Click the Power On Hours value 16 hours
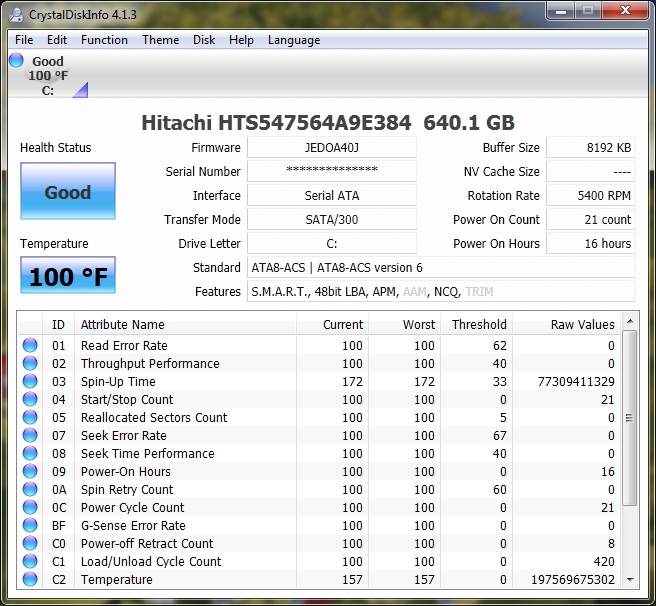This screenshot has width=656, height=606. [591, 243]
